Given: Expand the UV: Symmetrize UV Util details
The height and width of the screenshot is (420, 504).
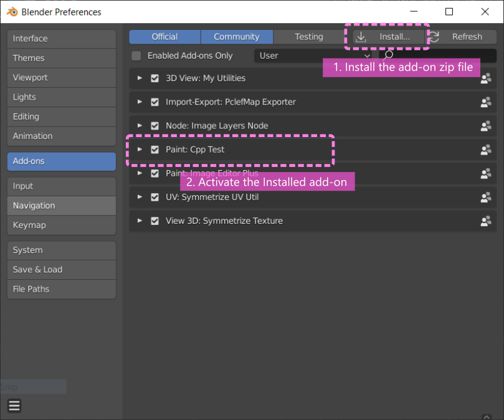Looking at the screenshot, I should click(x=140, y=197).
